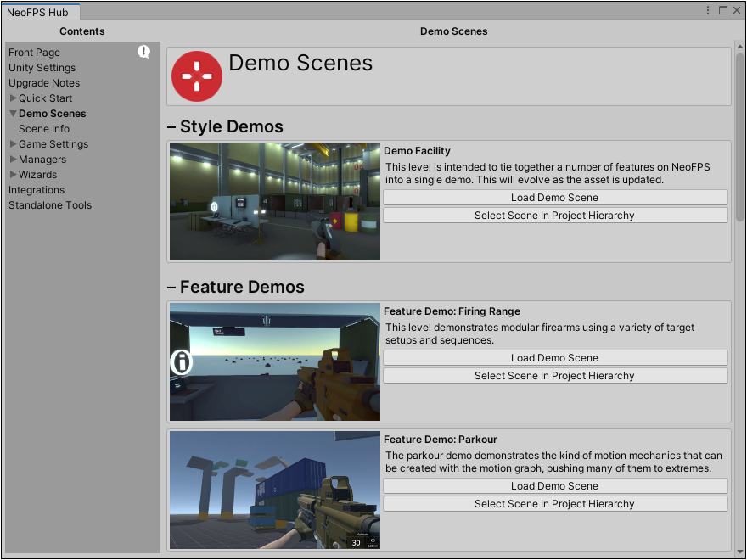Expand the Wizards tree section
Viewport: 747px width, 560px height.
14,175
